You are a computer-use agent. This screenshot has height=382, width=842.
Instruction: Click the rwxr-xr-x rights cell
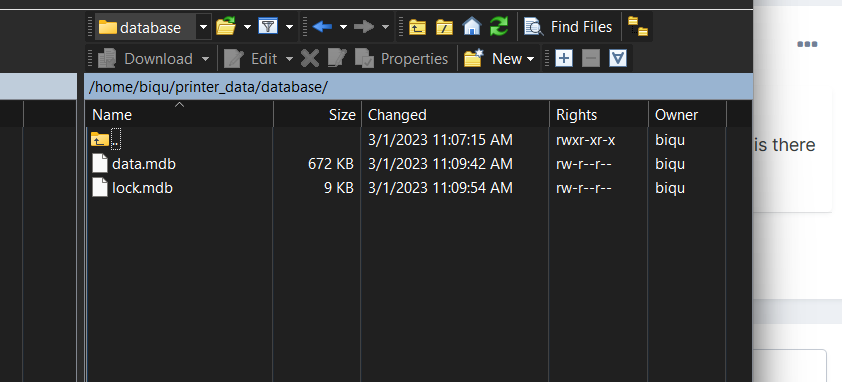coord(585,140)
